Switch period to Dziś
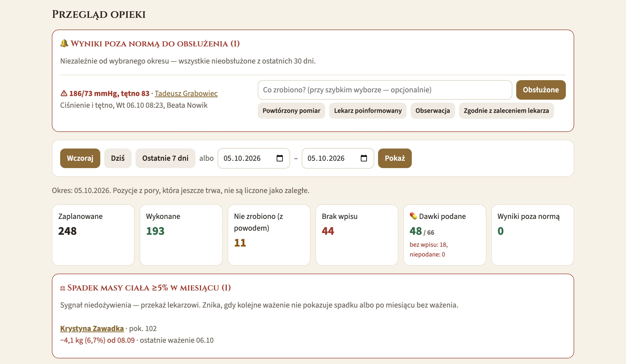The height and width of the screenshot is (364, 626). [x=118, y=158]
